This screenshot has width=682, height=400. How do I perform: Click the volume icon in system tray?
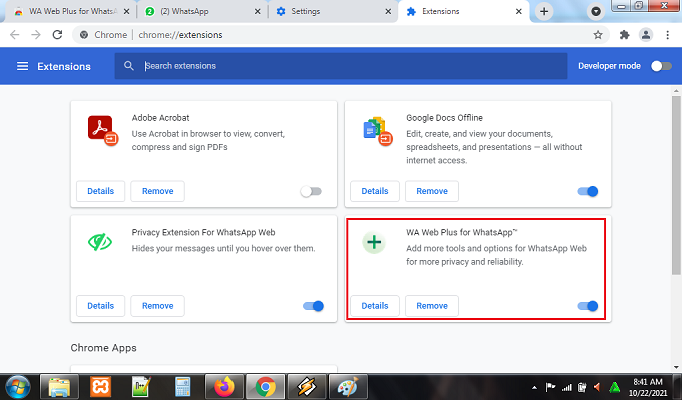tap(598, 387)
